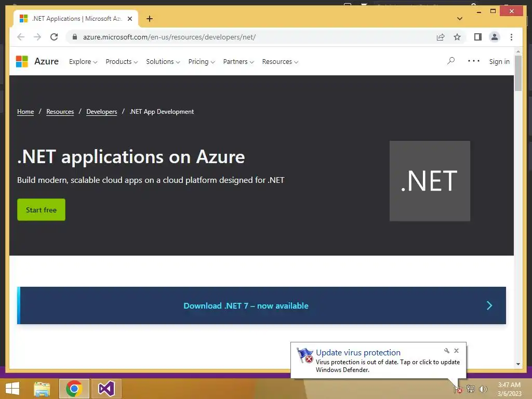Click the scrollbar up arrow

518,51
